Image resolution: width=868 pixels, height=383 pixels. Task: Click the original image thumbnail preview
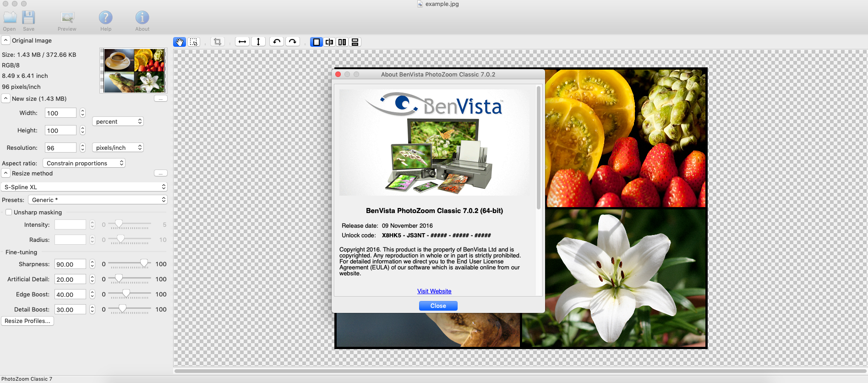tap(134, 71)
